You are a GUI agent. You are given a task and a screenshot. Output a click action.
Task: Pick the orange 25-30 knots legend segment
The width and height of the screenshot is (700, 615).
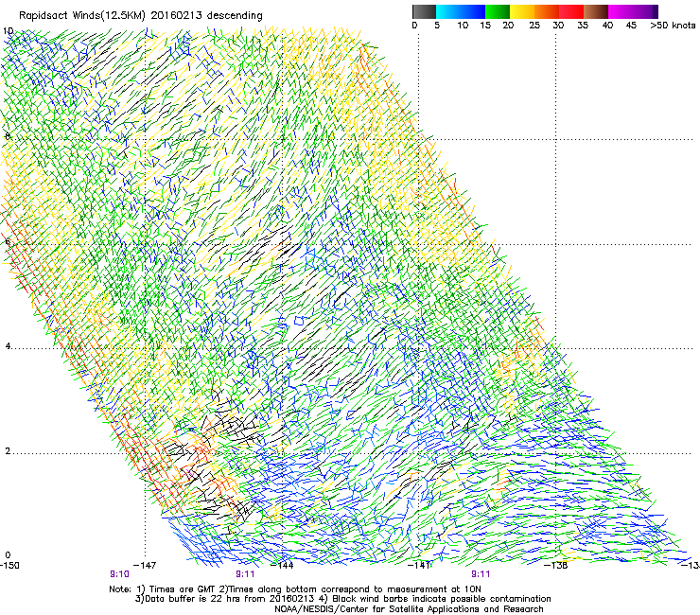547,11
